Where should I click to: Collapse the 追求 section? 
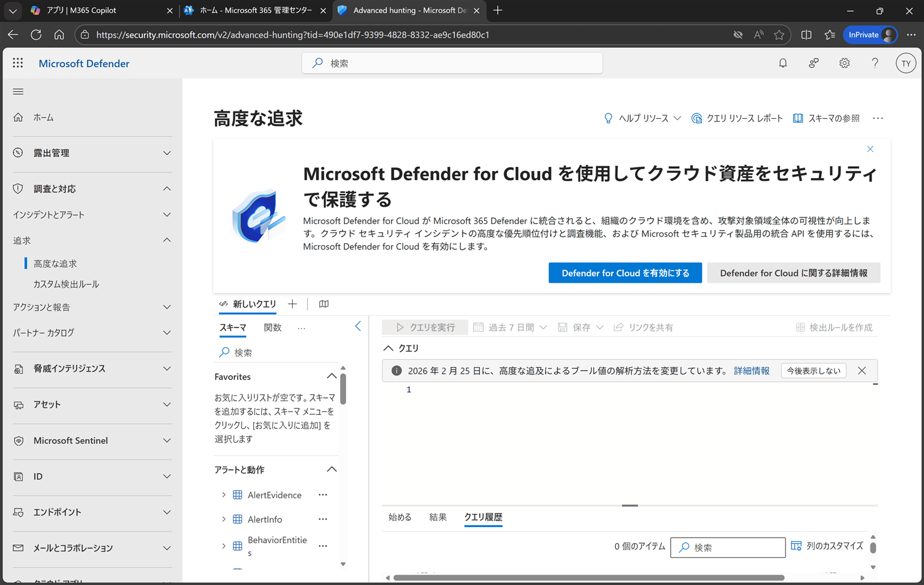coord(92,240)
